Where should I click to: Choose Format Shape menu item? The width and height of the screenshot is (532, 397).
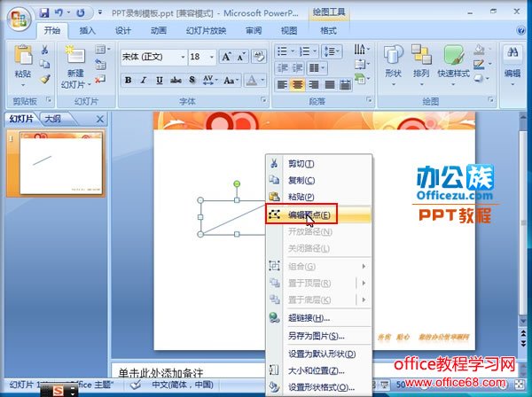click(x=318, y=387)
